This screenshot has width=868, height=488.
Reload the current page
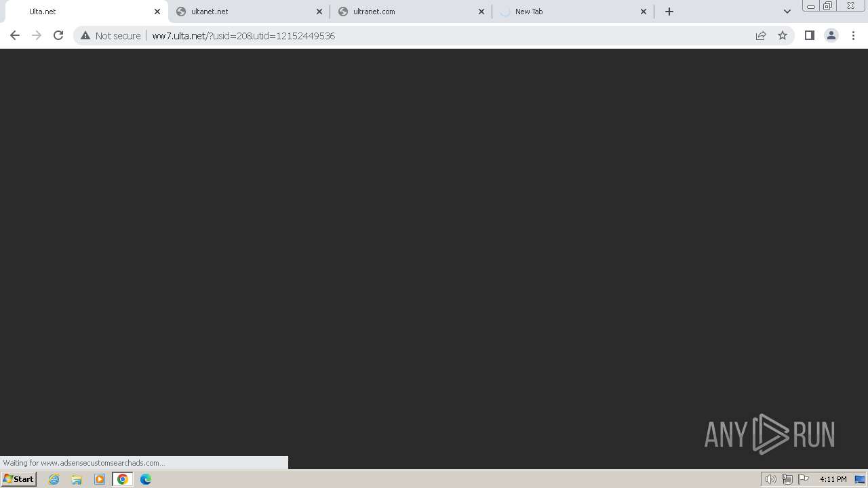(58, 35)
